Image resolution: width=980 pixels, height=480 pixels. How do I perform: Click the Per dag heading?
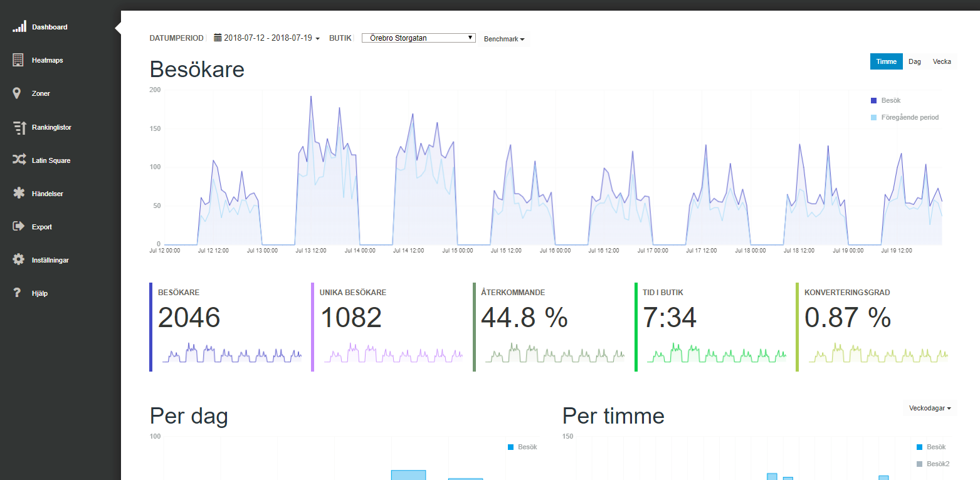pyautogui.click(x=189, y=416)
